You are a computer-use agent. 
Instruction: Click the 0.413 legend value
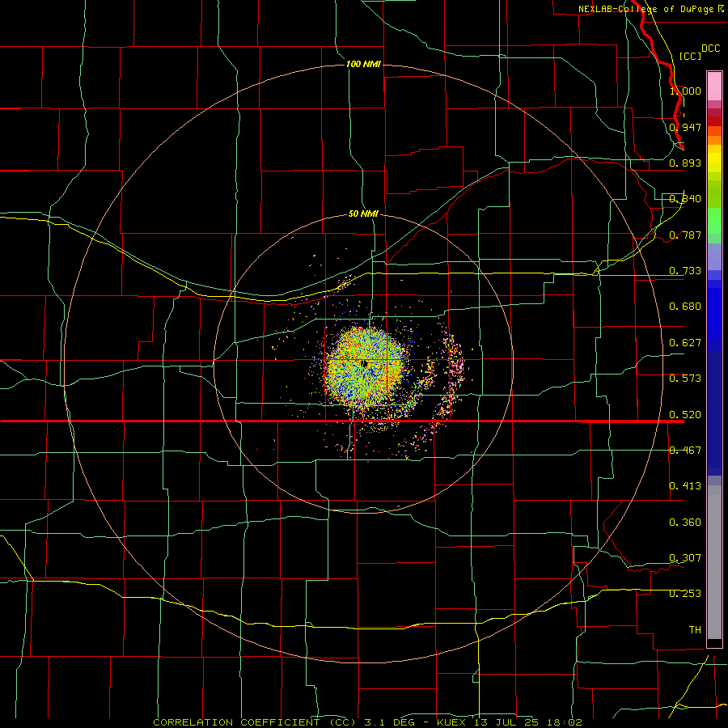pyautogui.click(x=685, y=486)
